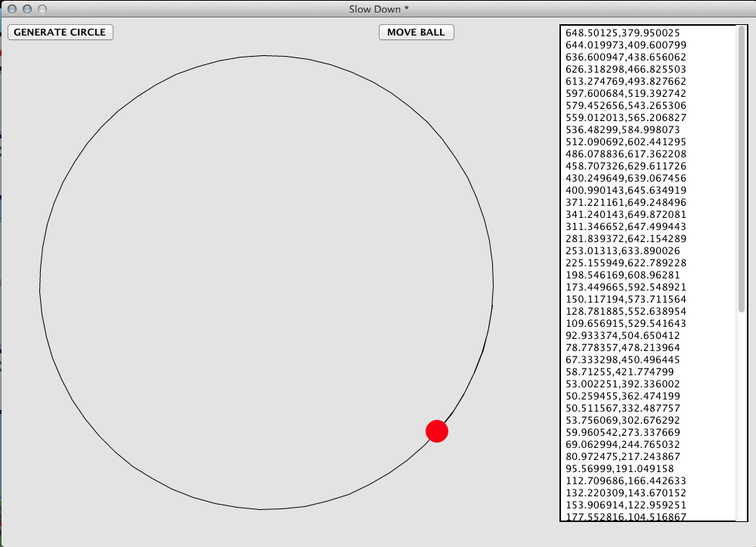Click the red ball on the circle
The image size is (756, 547).
point(437,430)
